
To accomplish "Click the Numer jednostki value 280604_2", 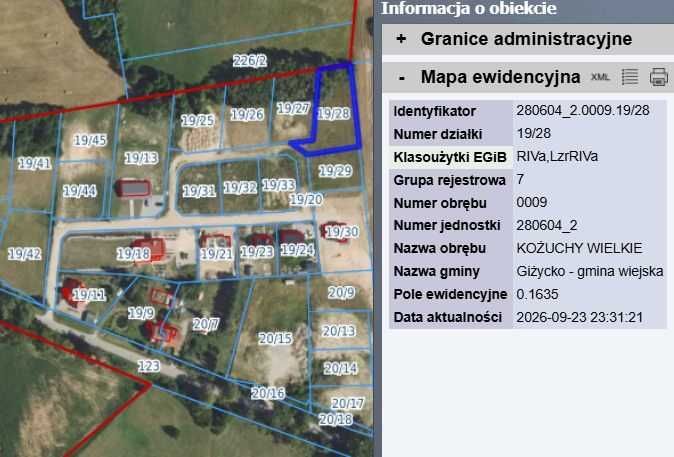I will 547,225.
